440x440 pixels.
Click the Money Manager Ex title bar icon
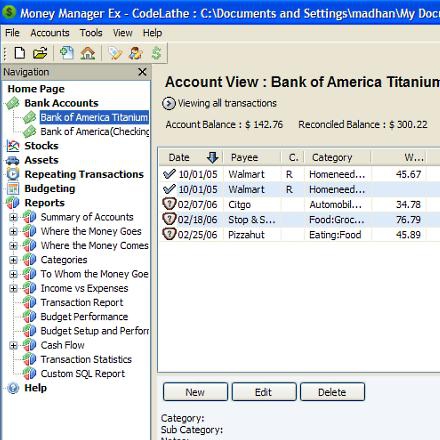click(9, 12)
